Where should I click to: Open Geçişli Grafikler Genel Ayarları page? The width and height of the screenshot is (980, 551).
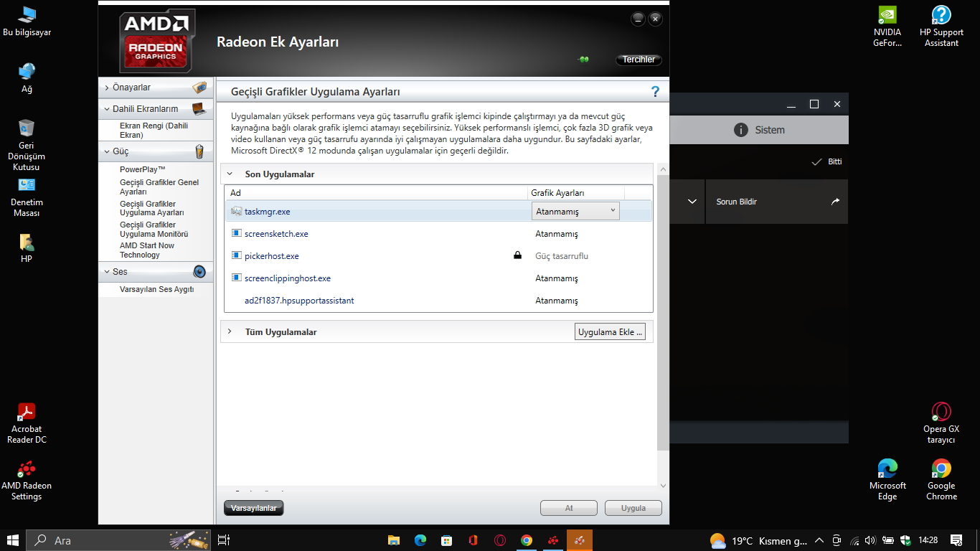pos(159,187)
